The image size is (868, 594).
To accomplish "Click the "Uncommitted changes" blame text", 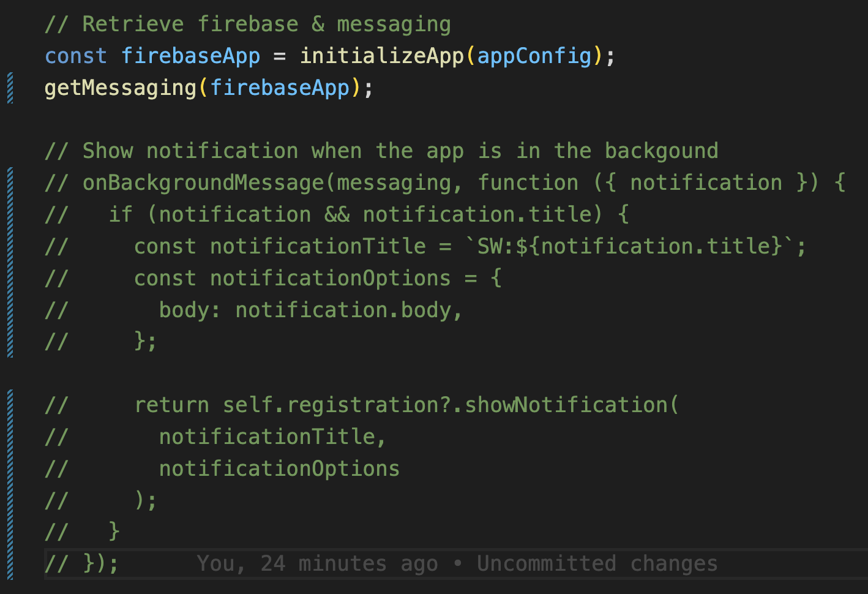I will [597, 563].
